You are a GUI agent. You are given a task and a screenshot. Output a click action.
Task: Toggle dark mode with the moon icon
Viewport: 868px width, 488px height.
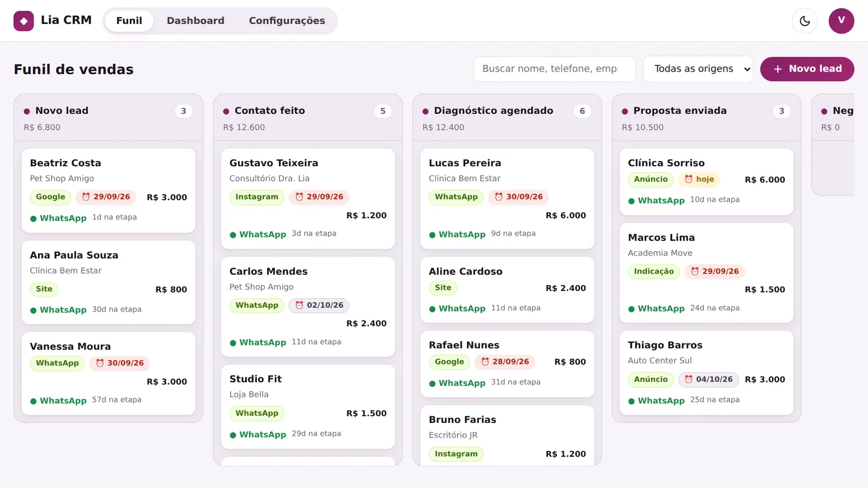click(x=805, y=21)
